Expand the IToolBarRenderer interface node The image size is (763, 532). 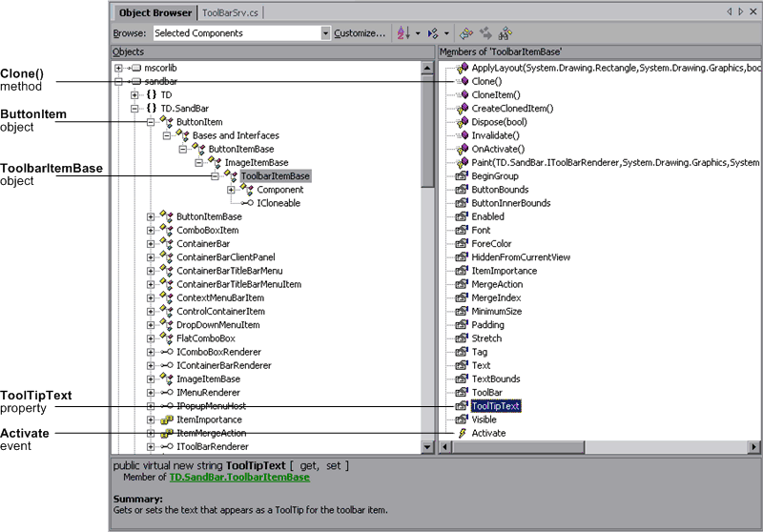click(151, 446)
